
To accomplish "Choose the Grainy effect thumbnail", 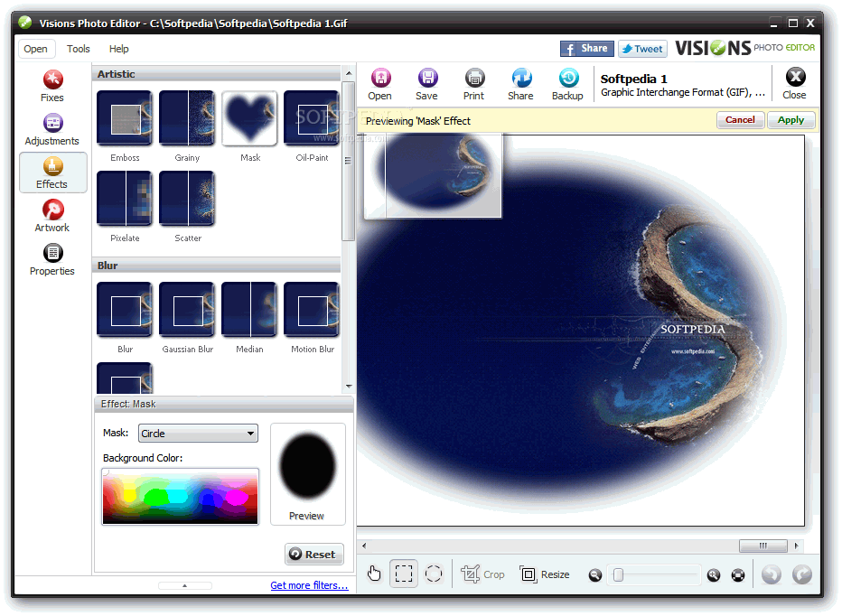I will pyautogui.click(x=187, y=118).
